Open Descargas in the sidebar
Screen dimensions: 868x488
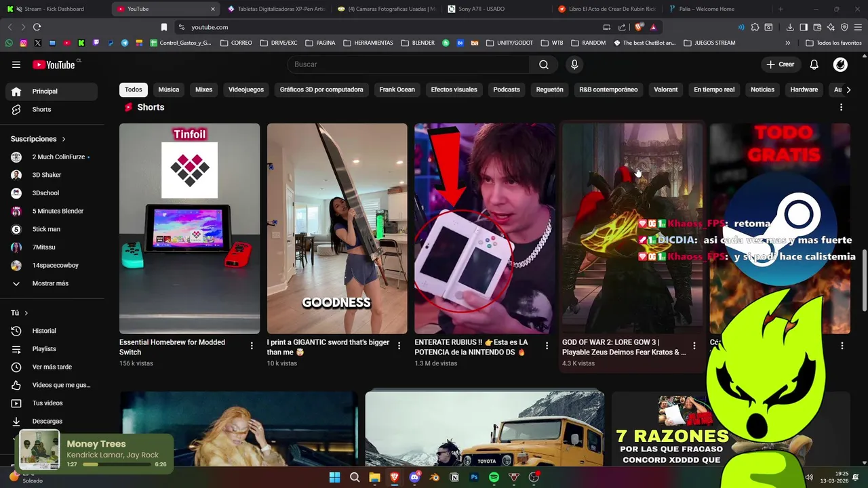(52, 421)
